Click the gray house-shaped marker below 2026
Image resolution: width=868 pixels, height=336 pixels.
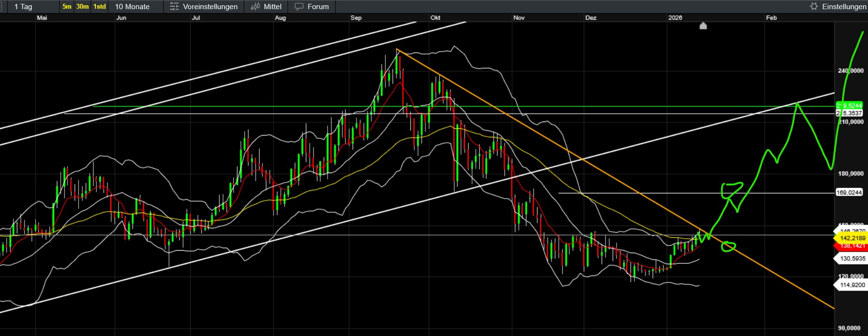coord(703,26)
